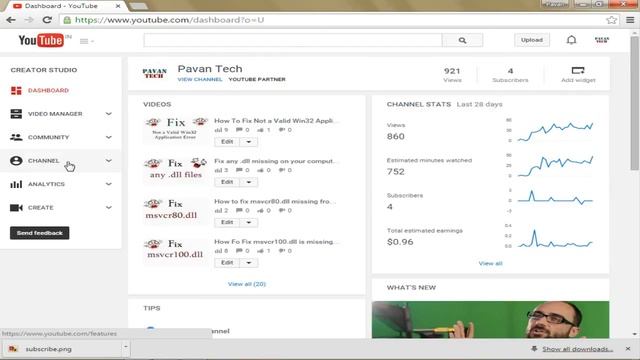Click the 'Fix msvcr80.dll' thumbnail
The height and width of the screenshot is (360, 640).
tap(176, 210)
